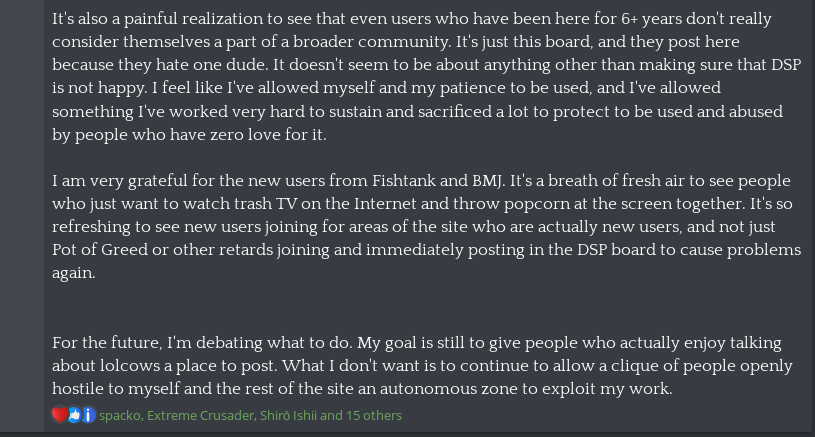Open the Extreme Crusader user link
This screenshot has height=437, width=815.
pyautogui.click(x=200, y=415)
